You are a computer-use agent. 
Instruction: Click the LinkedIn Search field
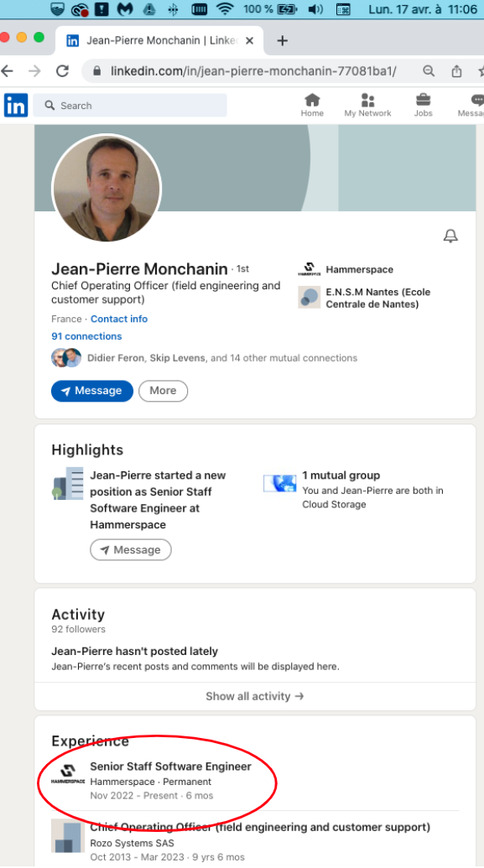click(130, 105)
